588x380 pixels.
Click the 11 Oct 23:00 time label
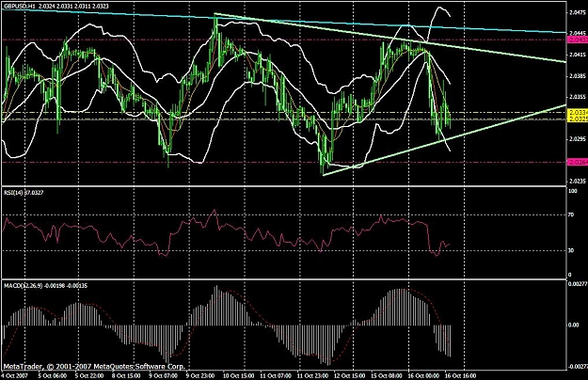coord(311,375)
